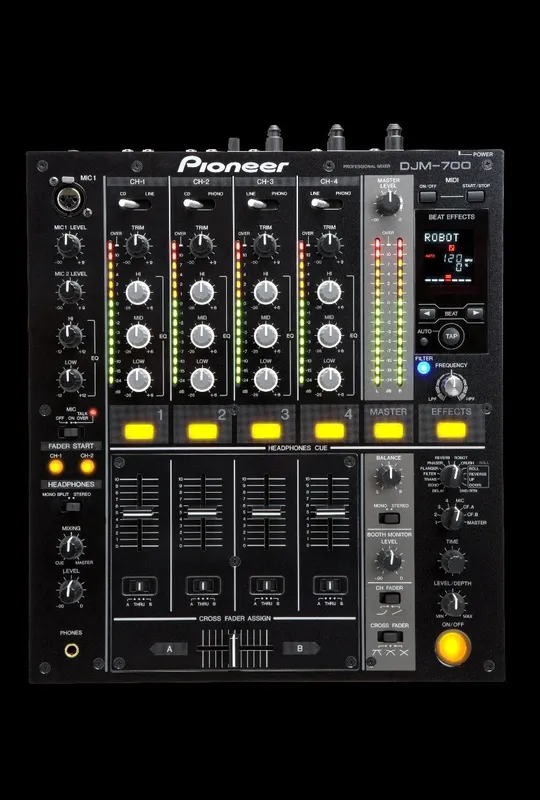The height and width of the screenshot is (800, 540).
Task: Click the beat left arrow button
Action: (428, 313)
